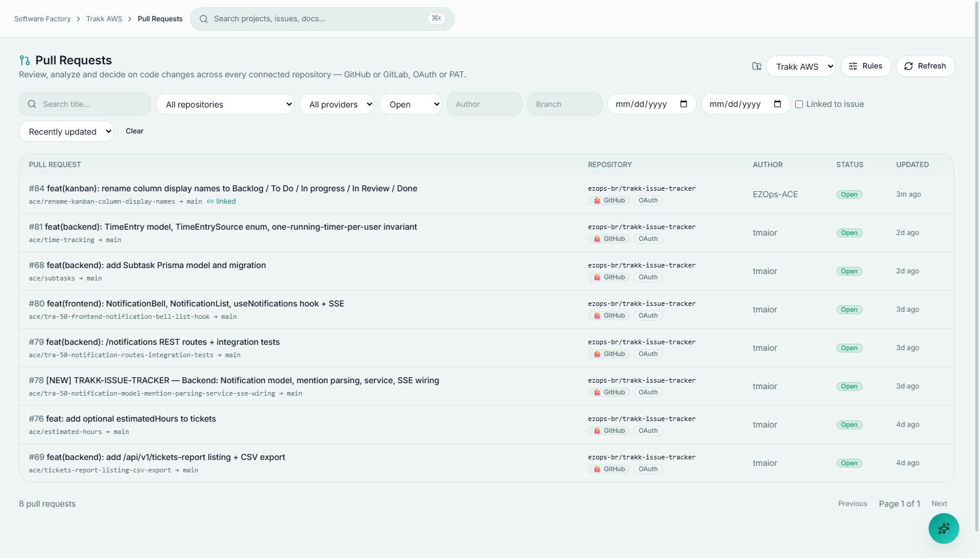The image size is (980, 558).
Task: Click the Author filter field
Action: coord(485,104)
